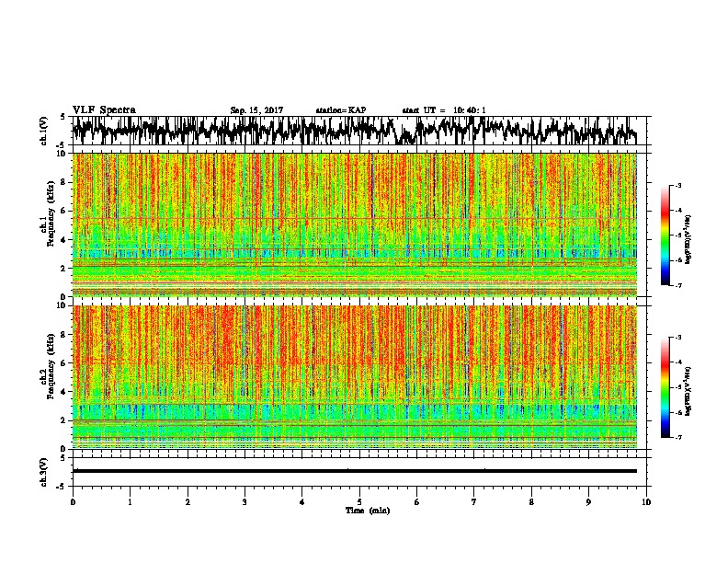
Task: Click the "-5" tick on ch.1(V) axis
Action: click(62, 145)
